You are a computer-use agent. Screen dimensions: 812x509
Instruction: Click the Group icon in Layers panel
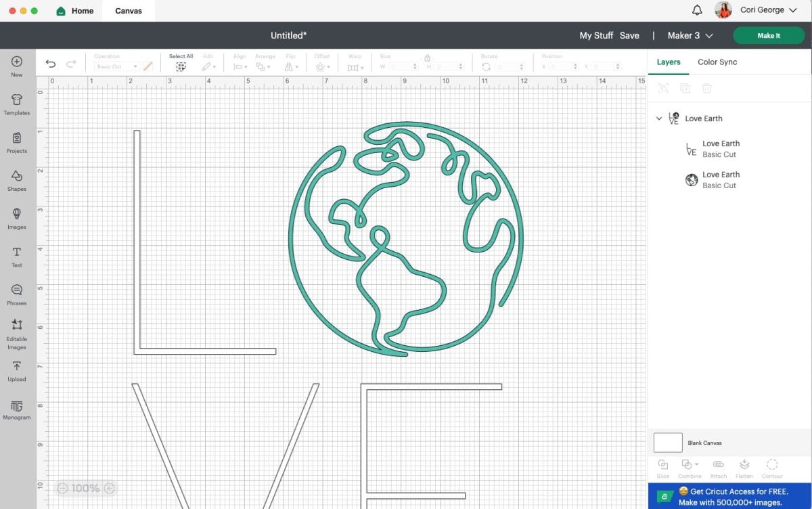[663, 88]
